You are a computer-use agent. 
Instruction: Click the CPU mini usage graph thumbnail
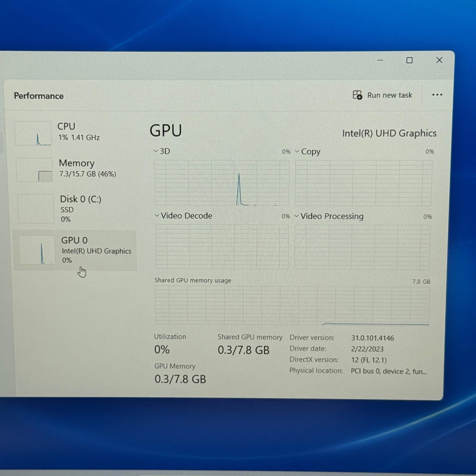(x=33, y=133)
